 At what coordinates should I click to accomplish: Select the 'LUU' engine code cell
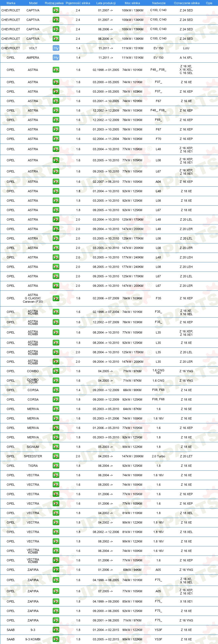coord(186,48)
